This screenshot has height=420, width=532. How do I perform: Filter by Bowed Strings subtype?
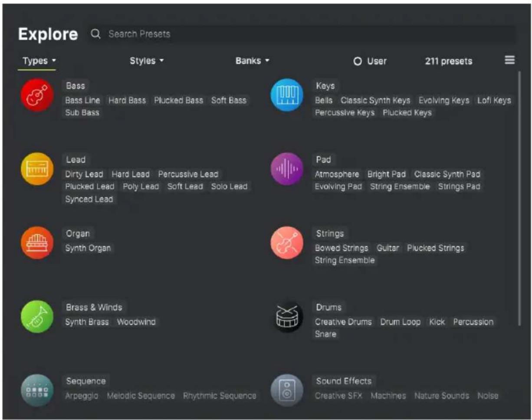(x=342, y=248)
